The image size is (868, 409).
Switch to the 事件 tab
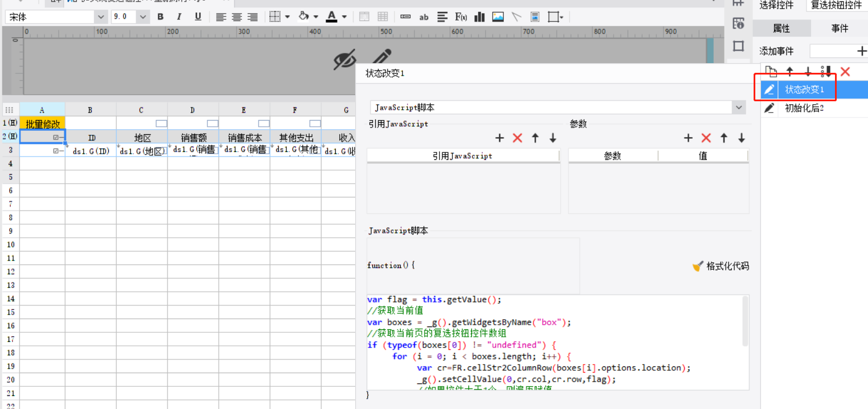tap(840, 28)
